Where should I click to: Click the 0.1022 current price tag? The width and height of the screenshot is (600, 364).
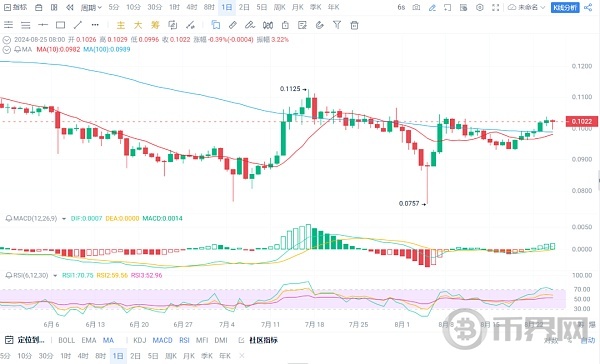(581, 121)
